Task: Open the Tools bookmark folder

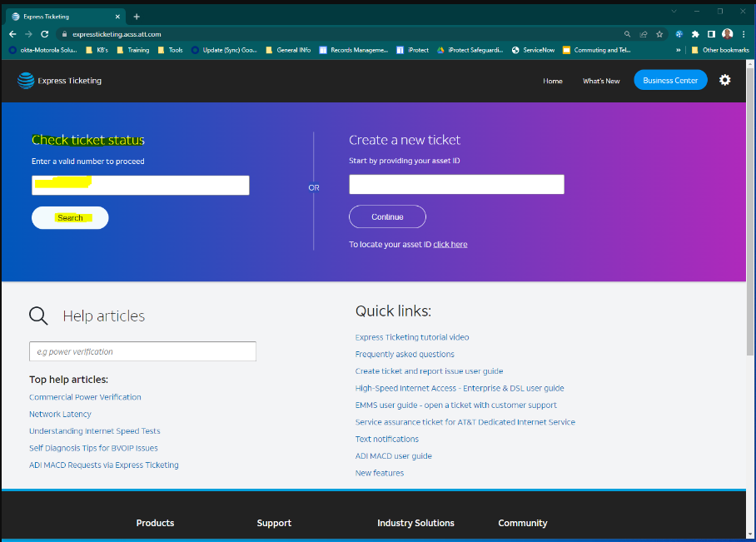Action: pos(170,50)
